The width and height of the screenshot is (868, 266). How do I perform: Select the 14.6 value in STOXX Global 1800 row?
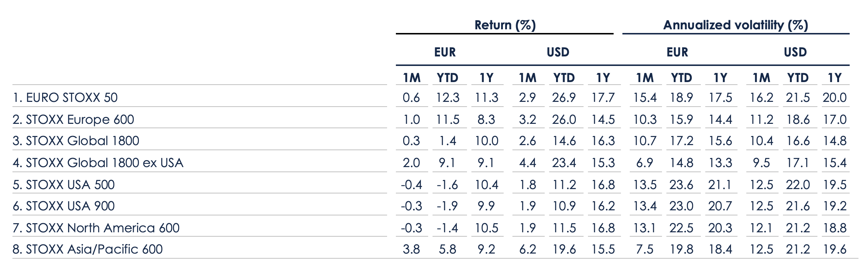click(x=564, y=141)
